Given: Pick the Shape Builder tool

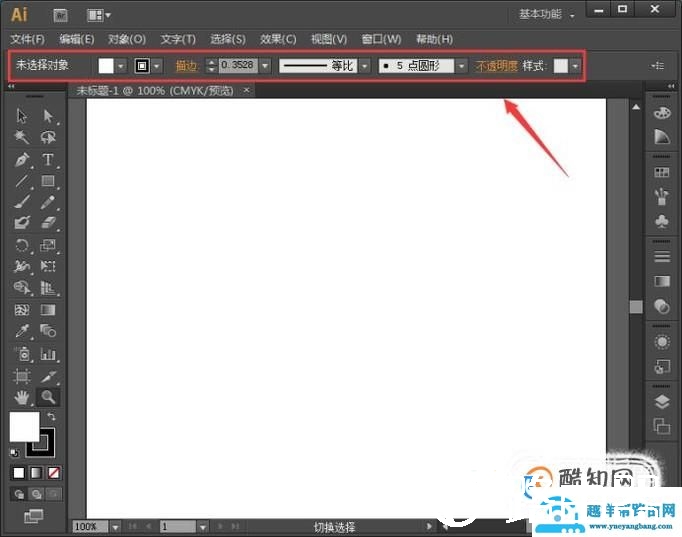Looking at the screenshot, I should click(22, 288).
